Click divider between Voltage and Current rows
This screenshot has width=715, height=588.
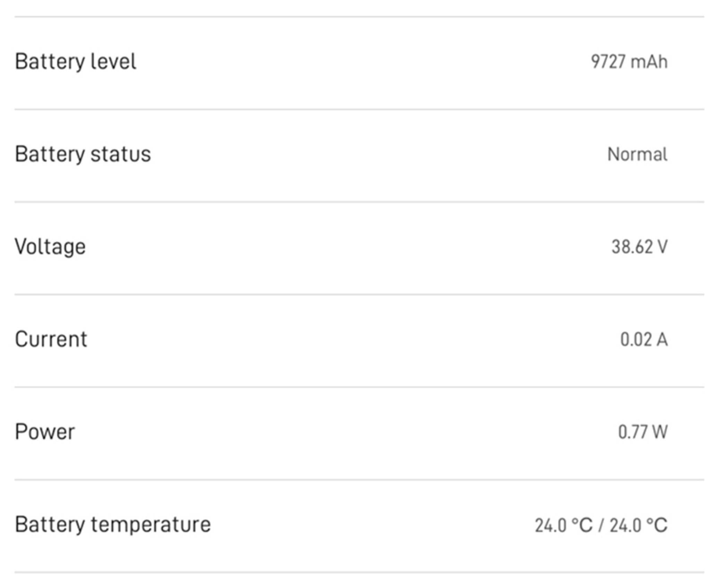pyautogui.click(x=359, y=294)
